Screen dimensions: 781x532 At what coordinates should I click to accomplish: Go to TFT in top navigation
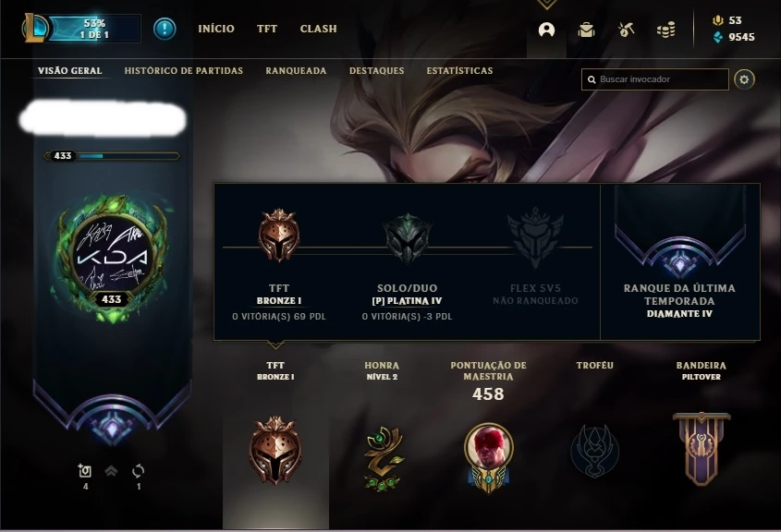267,29
